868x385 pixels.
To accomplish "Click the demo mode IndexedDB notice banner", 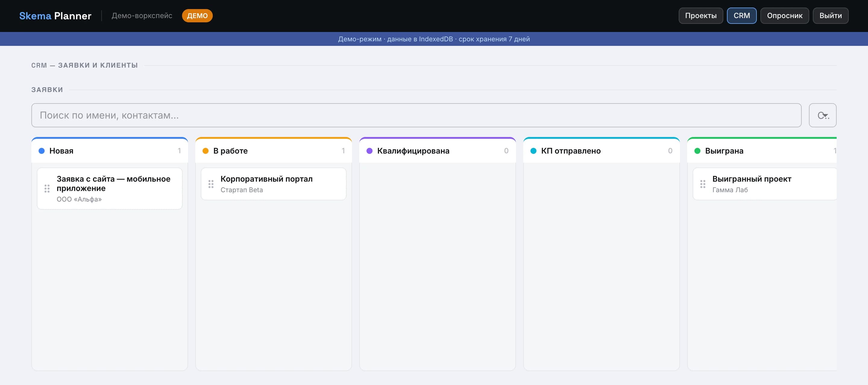I will pyautogui.click(x=434, y=39).
